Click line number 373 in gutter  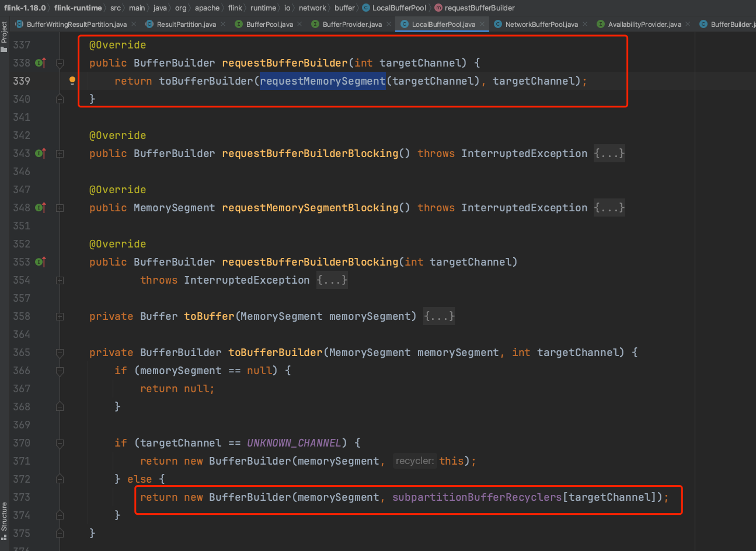[x=22, y=497]
